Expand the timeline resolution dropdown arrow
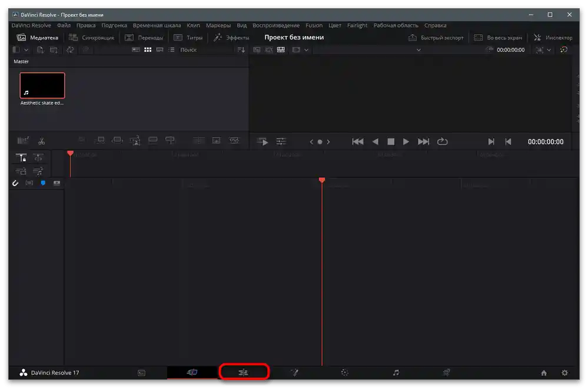 (x=307, y=50)
